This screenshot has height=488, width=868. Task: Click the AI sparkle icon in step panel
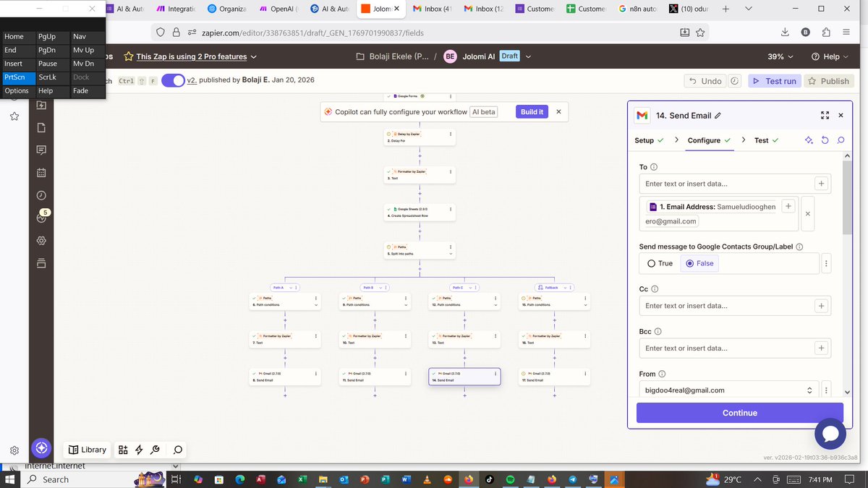coord(809,140)
